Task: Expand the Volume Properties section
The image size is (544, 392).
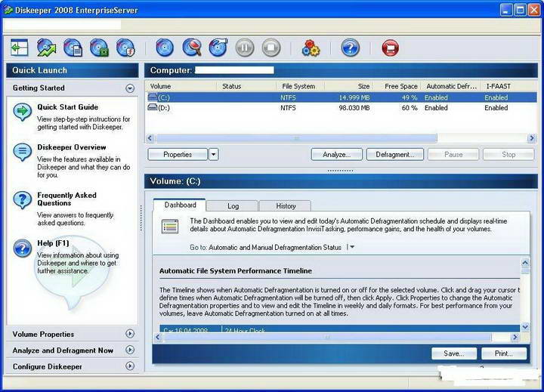Action: point(130,334)
